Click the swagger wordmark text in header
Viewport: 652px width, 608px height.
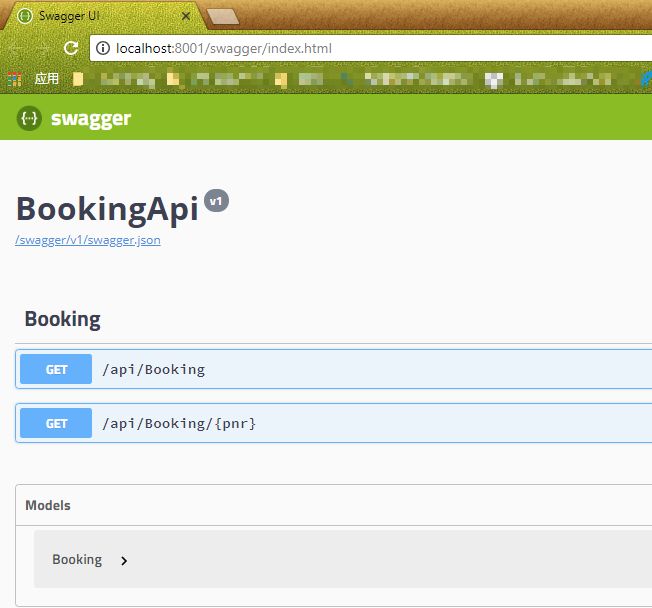click(x=91, y=119)
